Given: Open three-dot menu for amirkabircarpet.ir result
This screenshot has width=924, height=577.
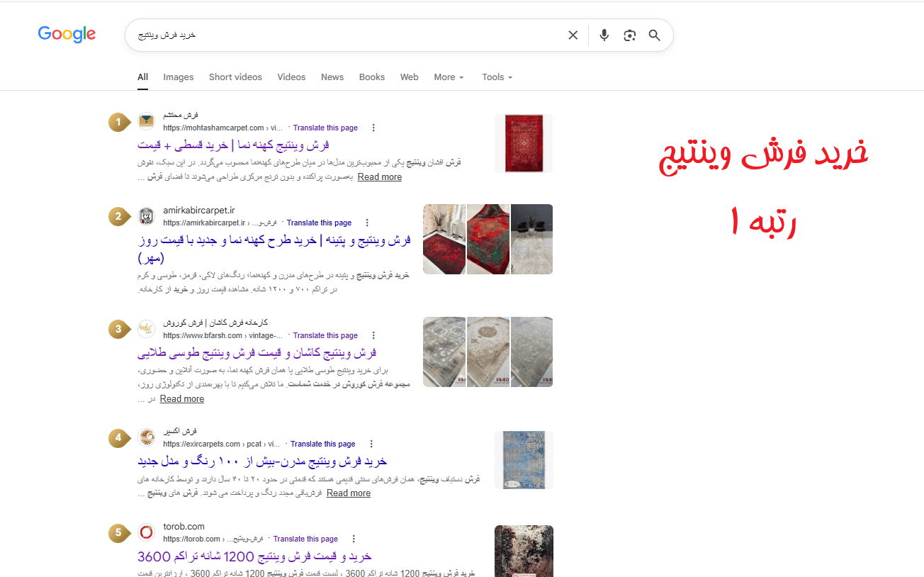Looking at the screenshot, I should point(367,223).
